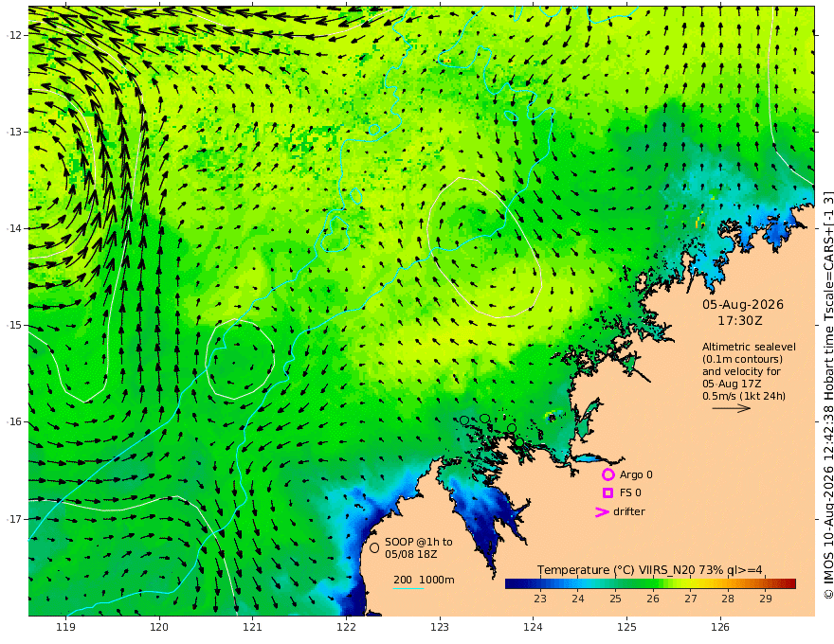Image resolution: width=834 pixels, height=644 pixels.
Task: Click longitude axis label '119'
Action: click(65, 627)
